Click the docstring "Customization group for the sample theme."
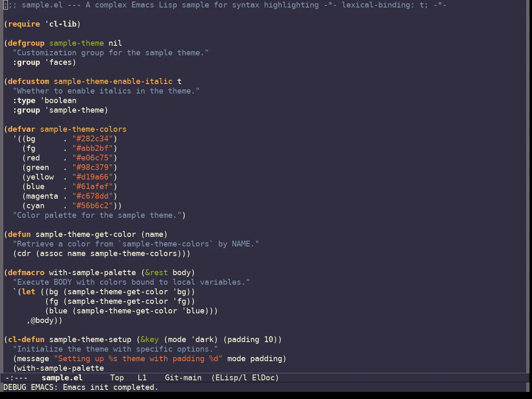This screenshot has height=399, width=532. [111, 53]
